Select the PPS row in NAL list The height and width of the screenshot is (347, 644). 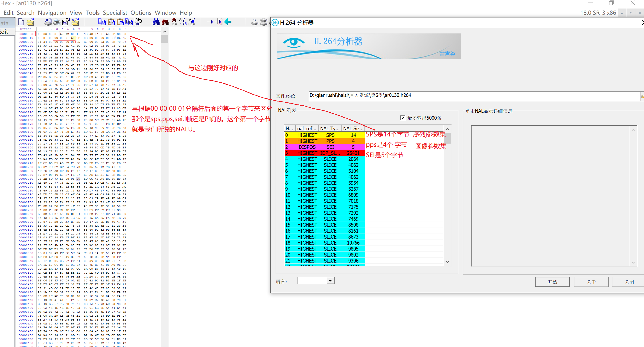coord(324,141)
